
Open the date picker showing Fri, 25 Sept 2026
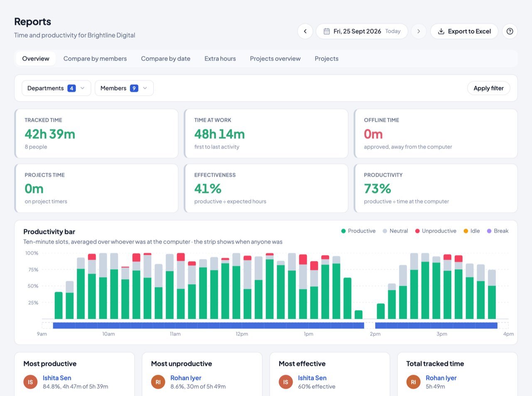(x=362, y=31)
